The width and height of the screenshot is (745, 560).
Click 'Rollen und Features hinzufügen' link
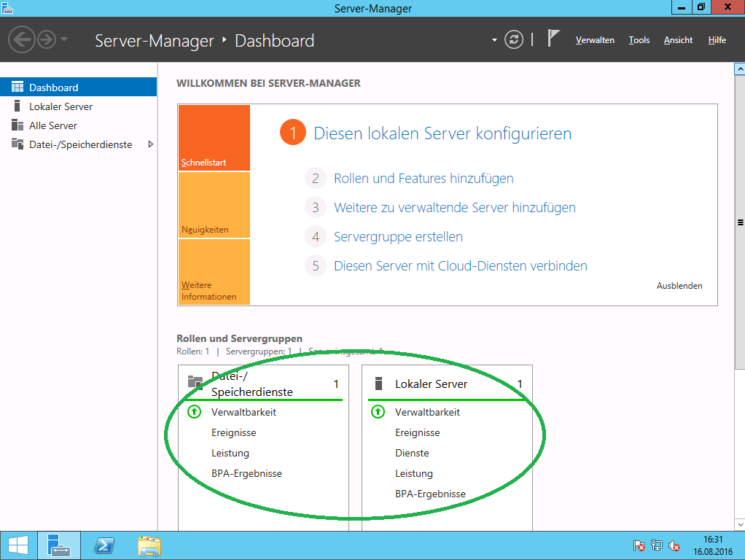point(424,179)
